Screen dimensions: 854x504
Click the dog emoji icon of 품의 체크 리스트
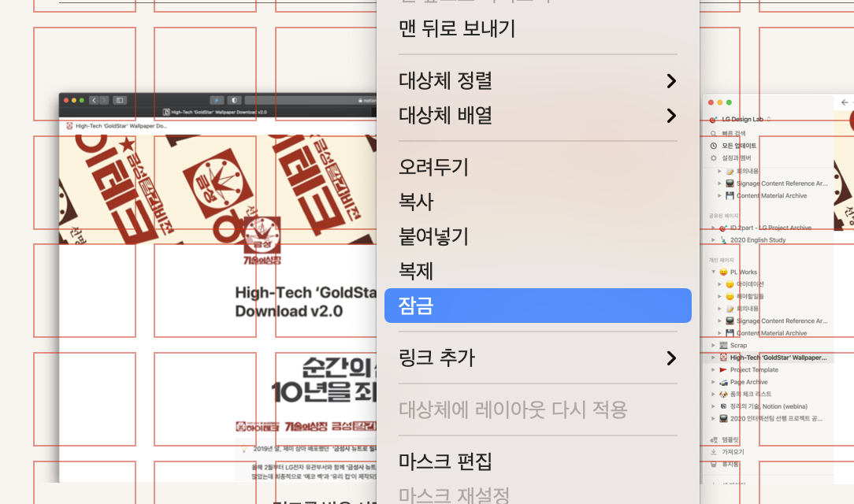[x=723, y=394]
